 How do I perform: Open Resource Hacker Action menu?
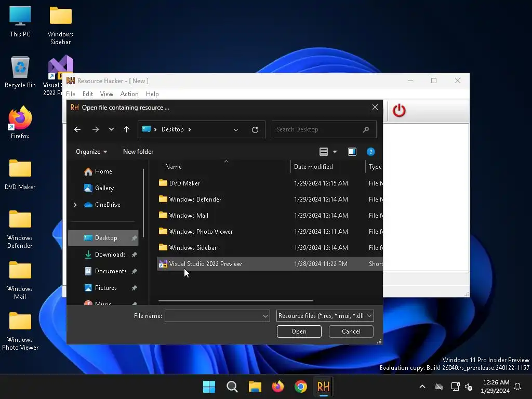coord(129,94)
